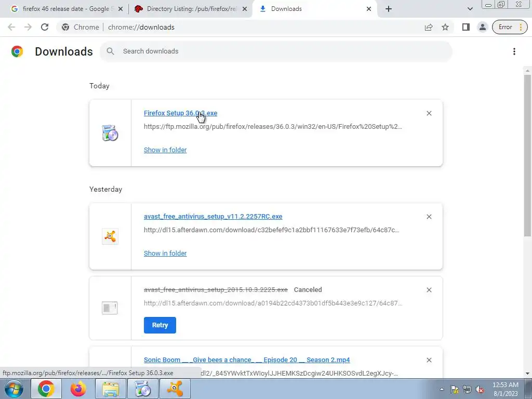532x399 pixels.
Task: Open a new tab with plus button
Action: (x=389, y=9)
